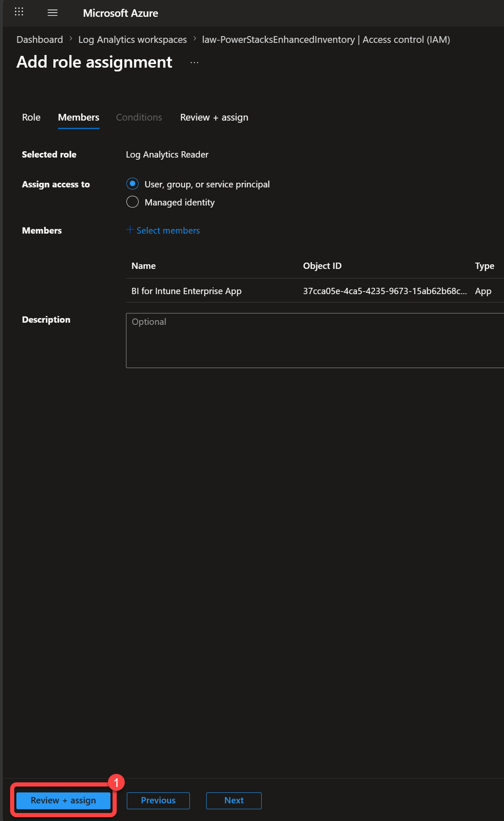Click Microsoft Azure home title
Image resolution: width=504 pixels, height=821 pixels.
pos(121,13)
